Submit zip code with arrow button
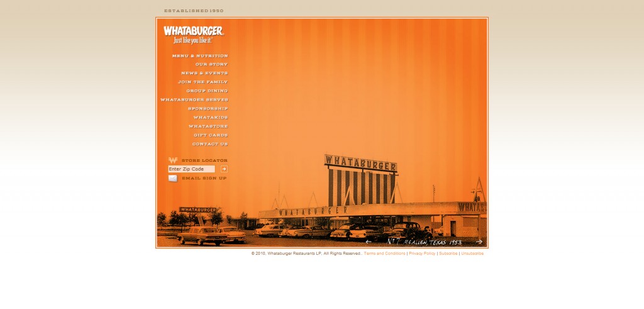Screen dimensions: 644x309 (225, 169)
